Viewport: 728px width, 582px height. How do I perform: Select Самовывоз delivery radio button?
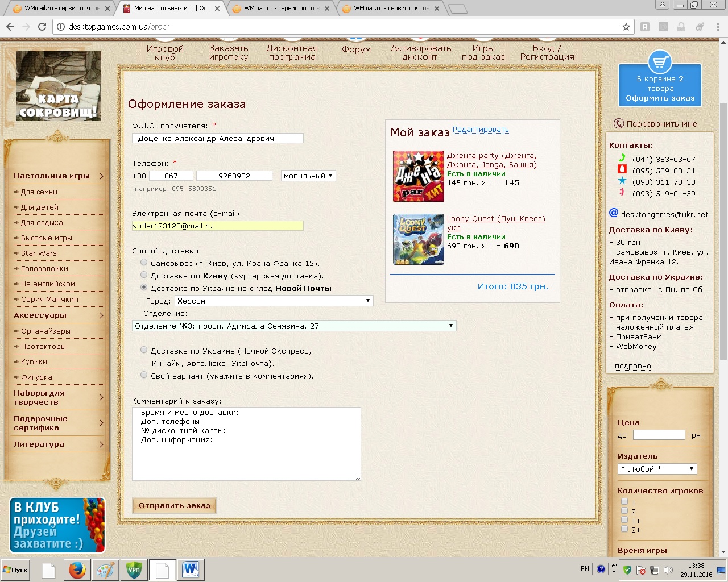tap(144, 263)
